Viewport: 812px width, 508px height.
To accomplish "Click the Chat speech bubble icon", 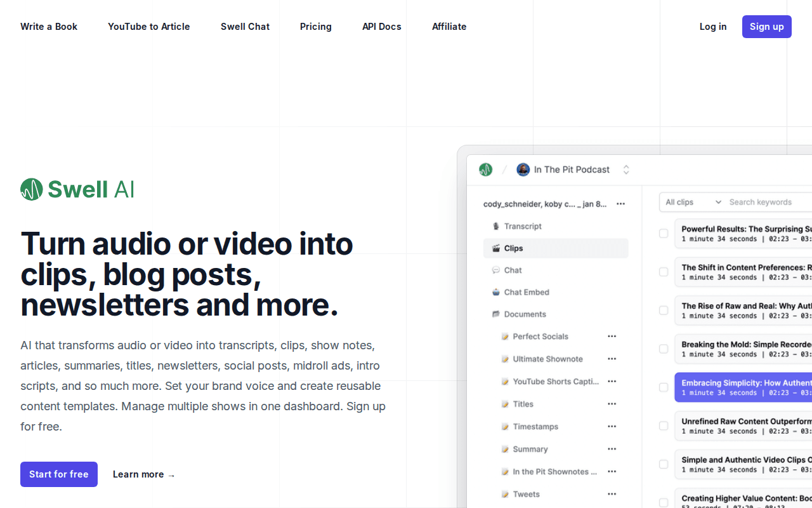I will 496,270.
